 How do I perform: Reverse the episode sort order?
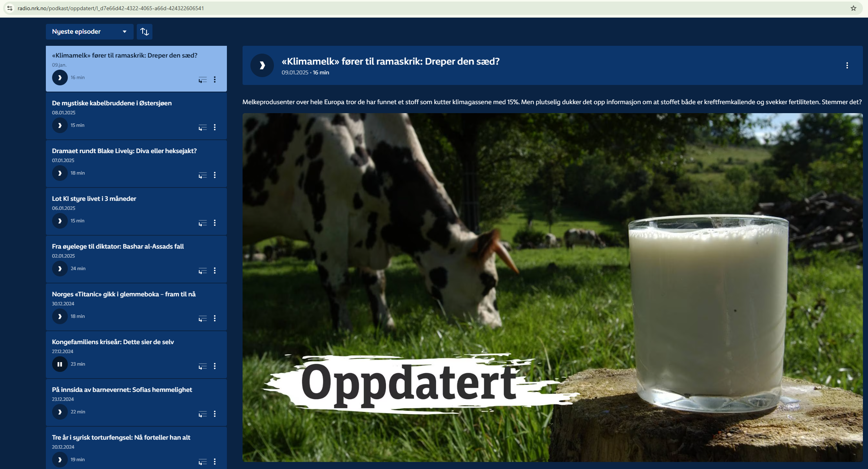145,32
